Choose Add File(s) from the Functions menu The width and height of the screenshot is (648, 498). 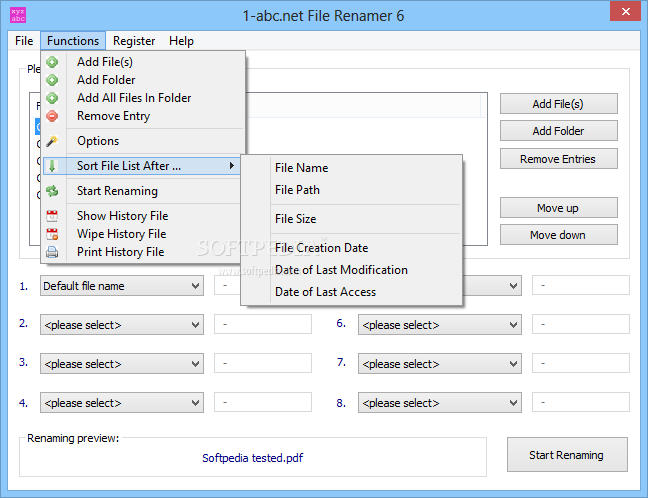pos(143,62)
